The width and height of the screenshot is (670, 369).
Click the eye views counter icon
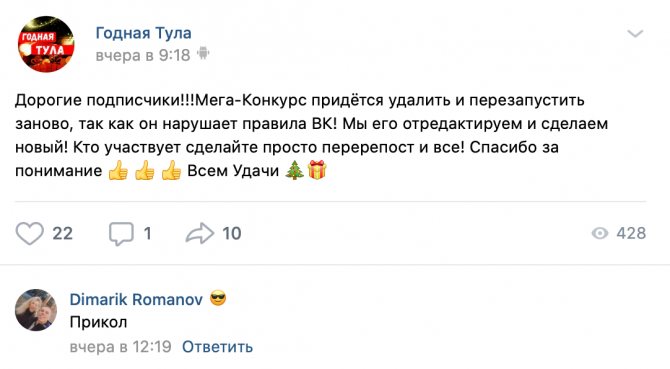pyautogui.click(x=600, y=233)
